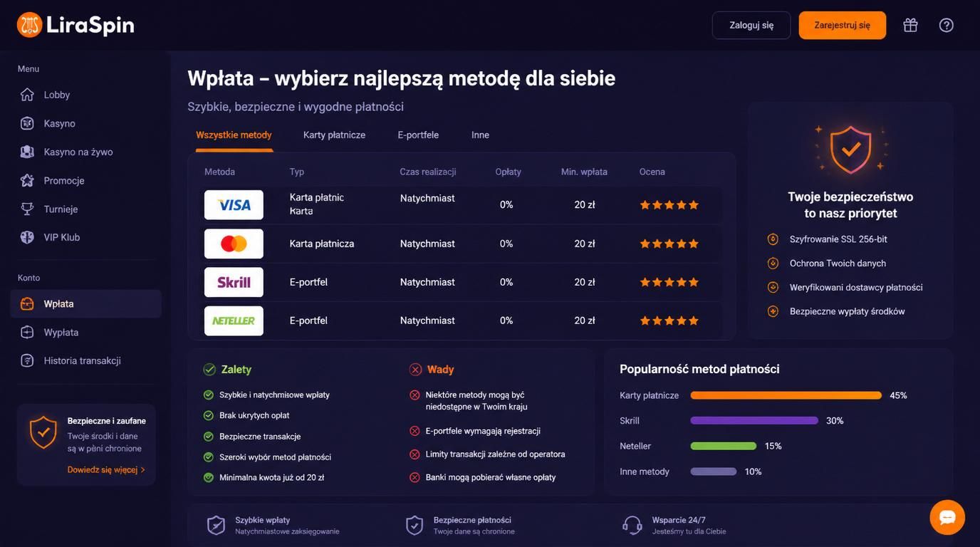The image size is (980, 547).
Task: Open Historia transakcji menu label
Action: (x=83, y=360)
